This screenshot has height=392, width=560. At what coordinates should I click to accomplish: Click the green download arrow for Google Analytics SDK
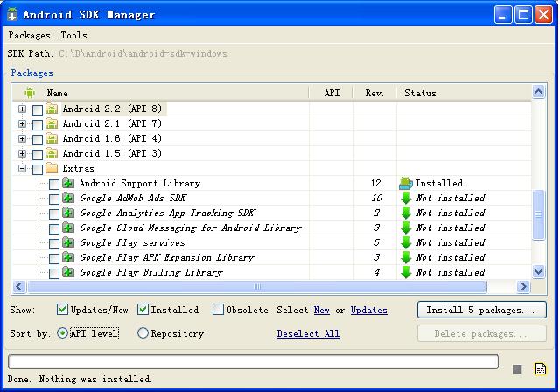click(406, 213)
